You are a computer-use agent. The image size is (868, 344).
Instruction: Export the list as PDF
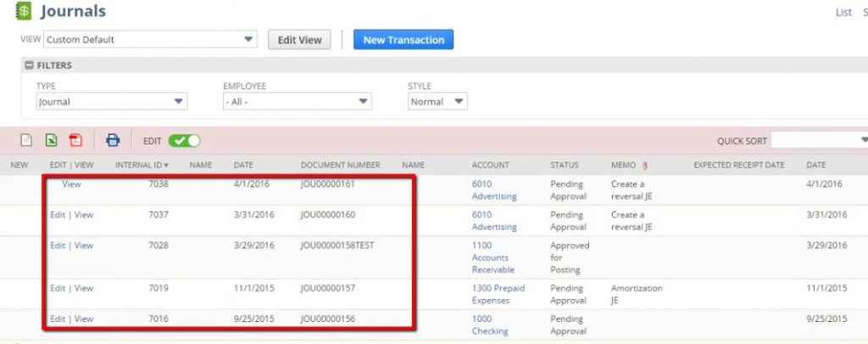pos(76,141)
